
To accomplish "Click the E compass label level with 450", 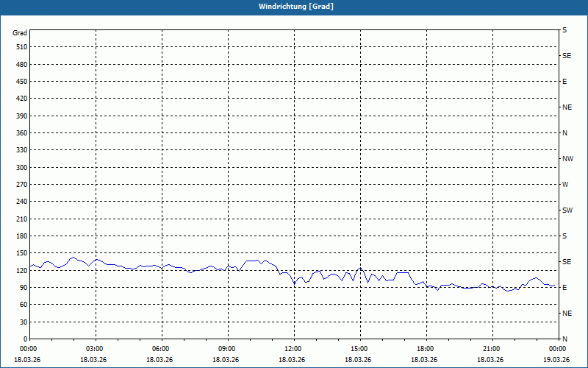I will (564, 82).
